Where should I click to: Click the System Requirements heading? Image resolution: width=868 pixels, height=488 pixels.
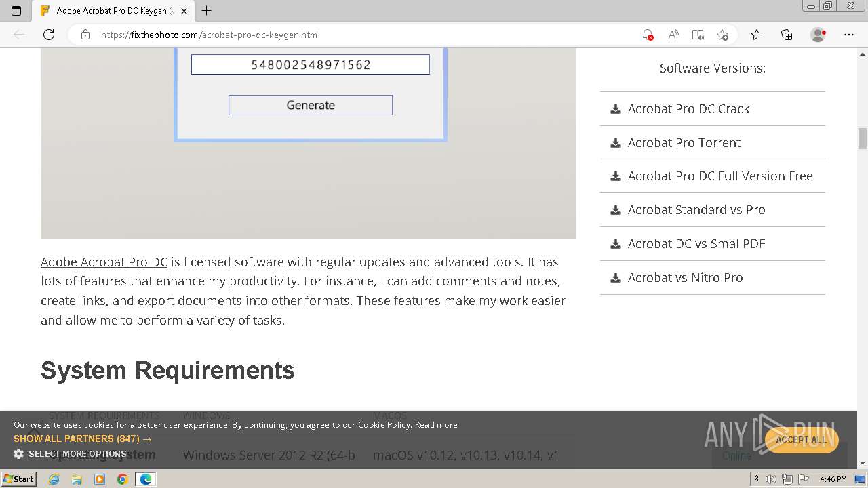[167, 371]
